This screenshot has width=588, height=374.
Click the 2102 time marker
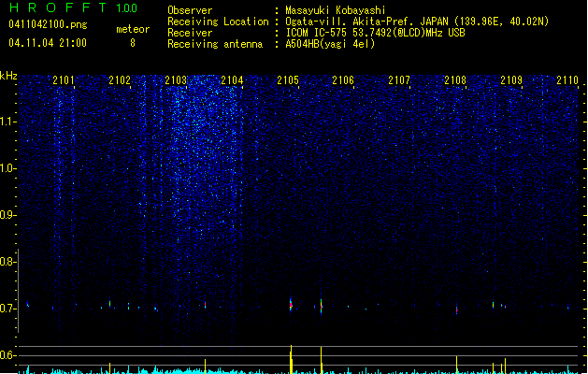[120, 80]
